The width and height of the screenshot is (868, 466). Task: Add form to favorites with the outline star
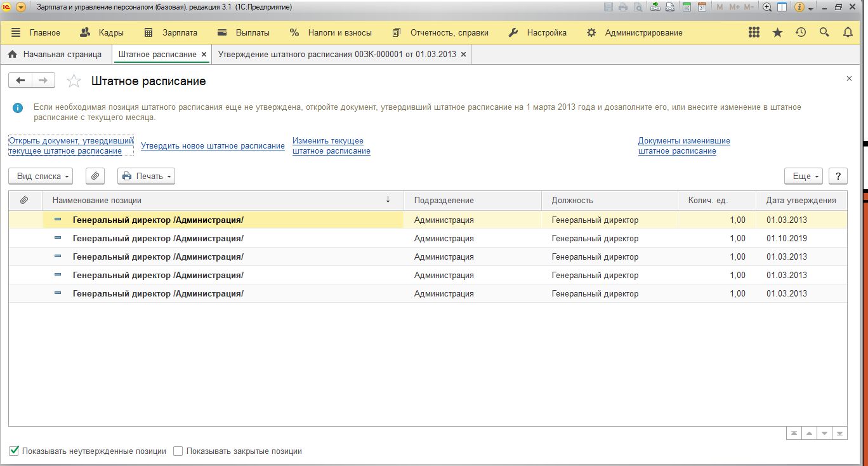(x=74, y=81)
